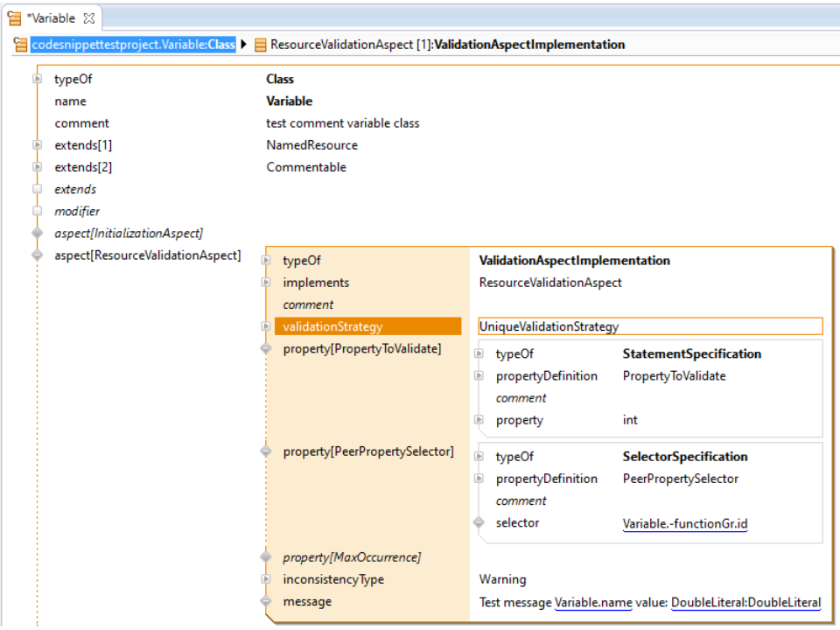Toggle the box next to modifier
This screenshot has width=840, height=630.
37,211
